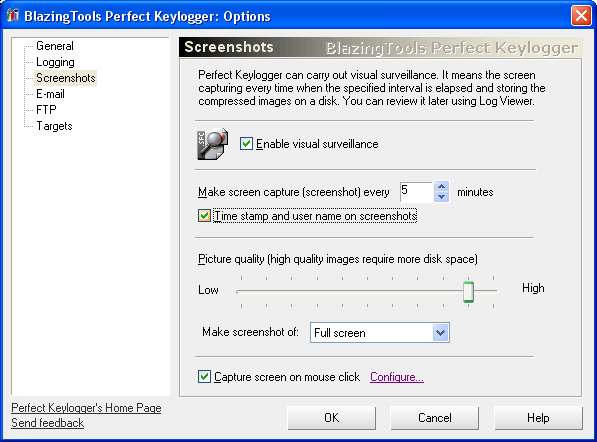This screenshot has width=597, height=442.
Task: Click the Help button
Action: click(x=538, y=418)
